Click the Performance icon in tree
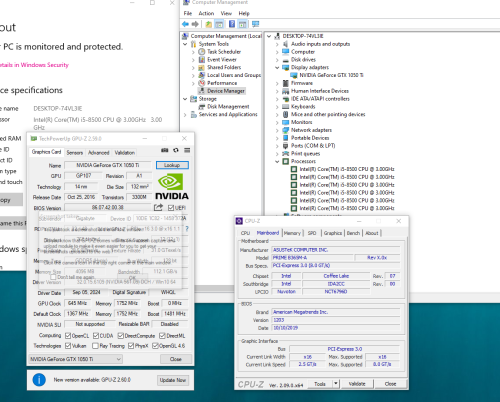Image resolution: width=500 pixels, height=402 pixels. (202, 83)
